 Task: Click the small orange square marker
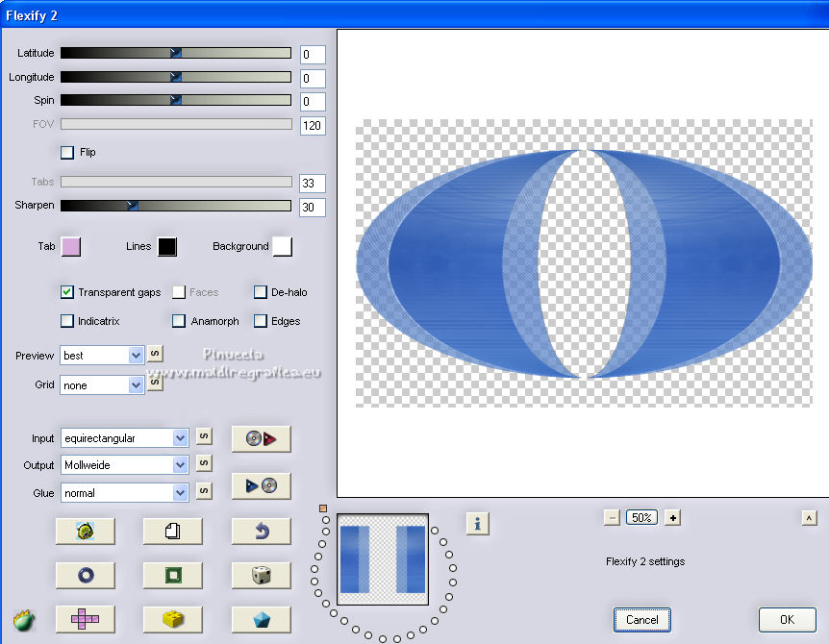coord(323,508)
